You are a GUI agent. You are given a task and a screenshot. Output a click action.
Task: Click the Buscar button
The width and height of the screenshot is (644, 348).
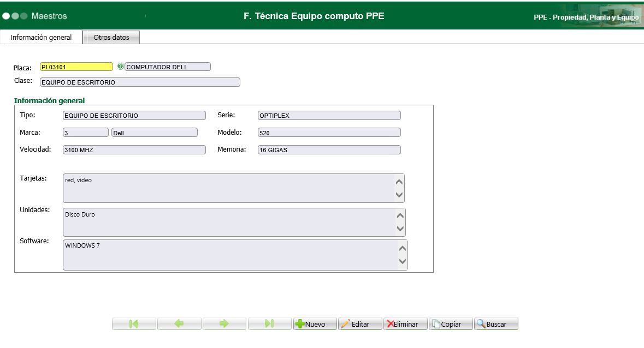pos(496,324)
